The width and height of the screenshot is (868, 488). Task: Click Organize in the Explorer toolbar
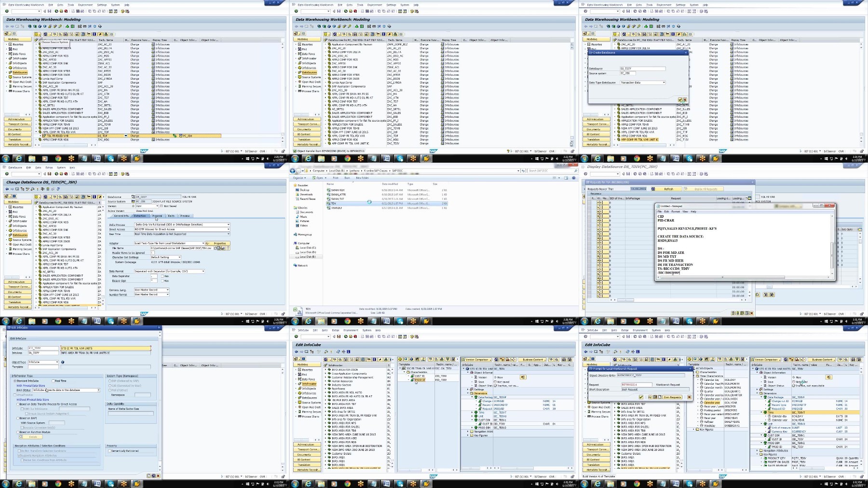[x=299, y=178]
